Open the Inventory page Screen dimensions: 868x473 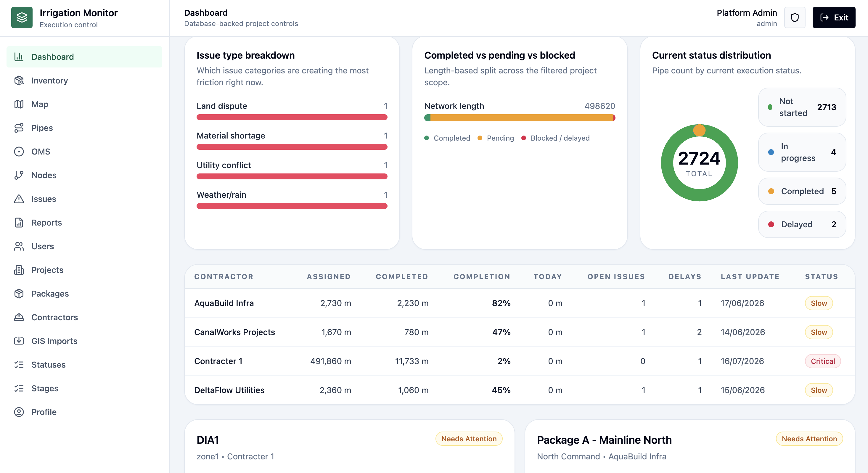84,80
